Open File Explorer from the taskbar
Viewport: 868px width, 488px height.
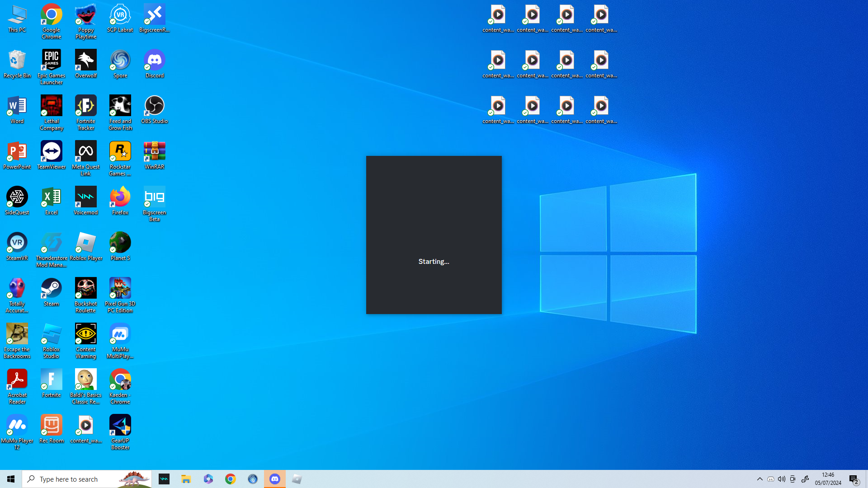(186, 479)
